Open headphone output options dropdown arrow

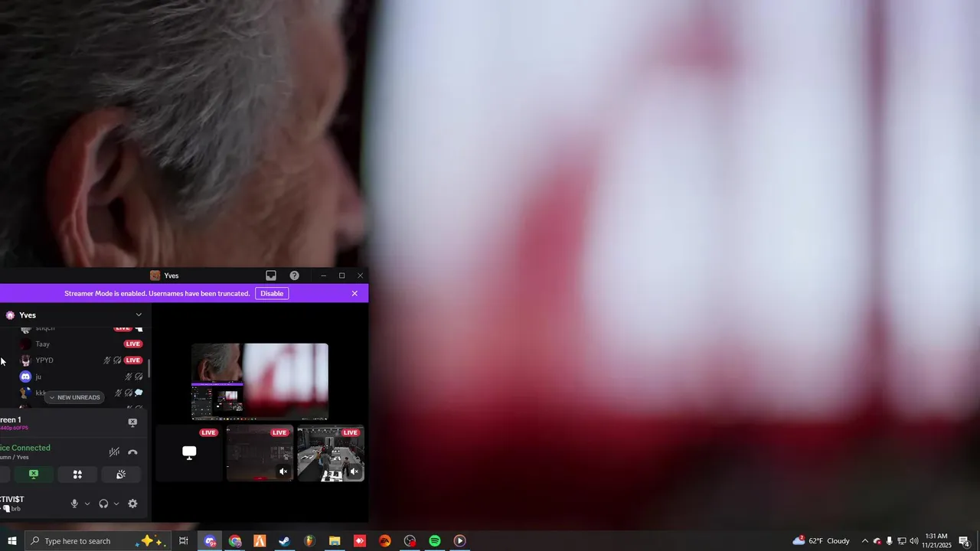coord(116,504)
